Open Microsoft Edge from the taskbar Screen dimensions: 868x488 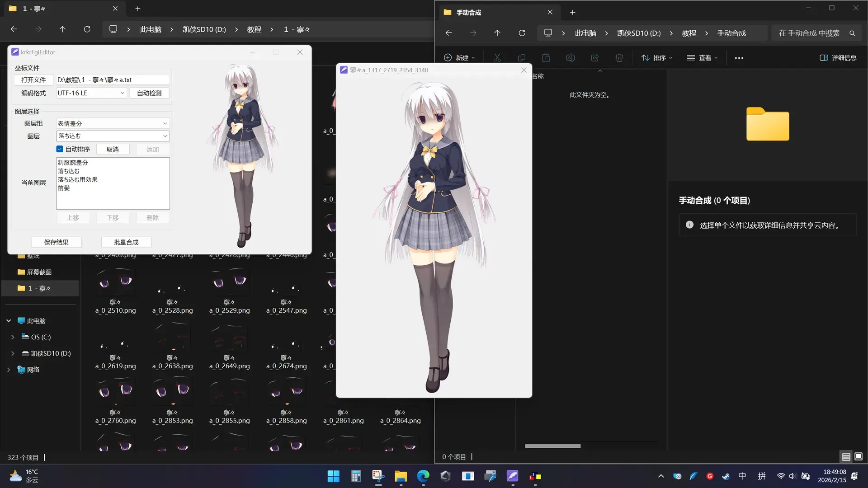[x=423, y=476]
